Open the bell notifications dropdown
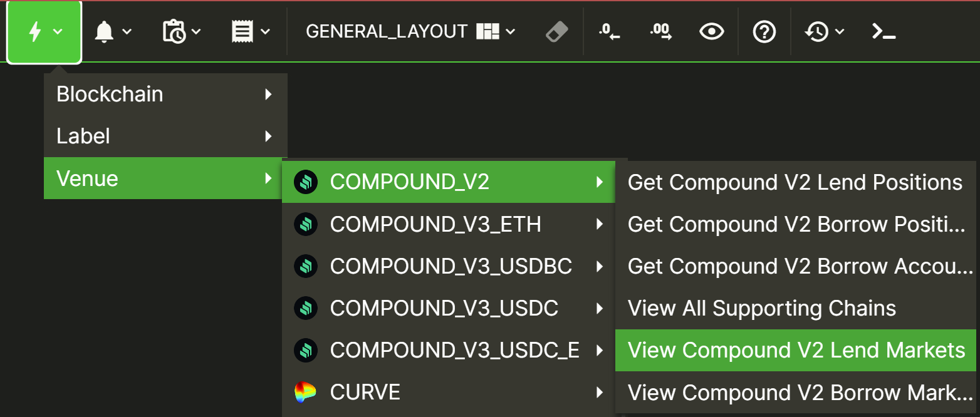980x417 pixels. (113, 31)
